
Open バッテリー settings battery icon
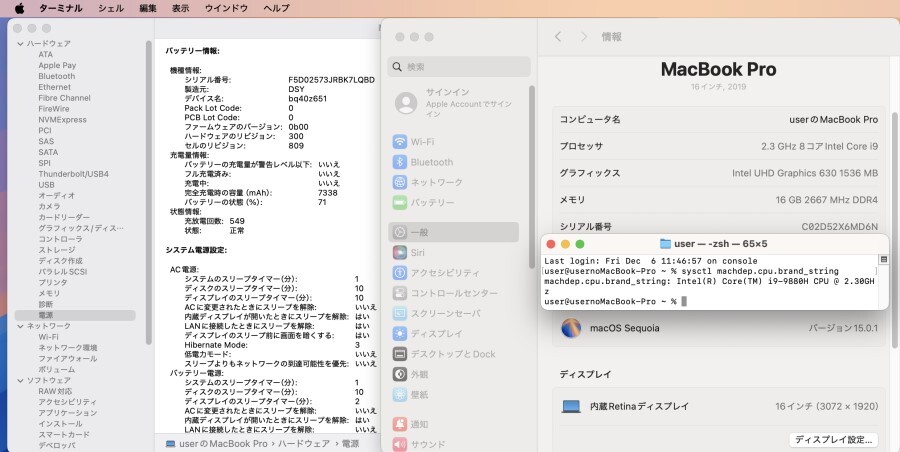[x=400, y=202]
